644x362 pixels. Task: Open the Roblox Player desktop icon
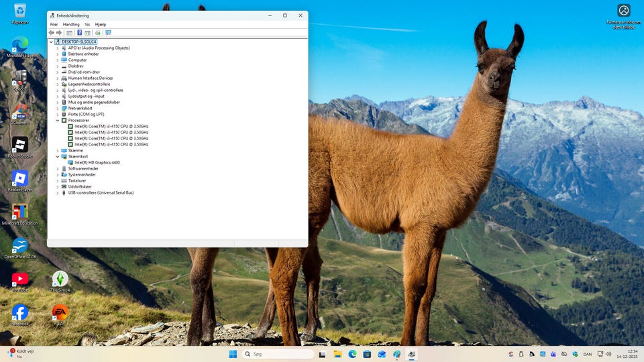point(19,181)
